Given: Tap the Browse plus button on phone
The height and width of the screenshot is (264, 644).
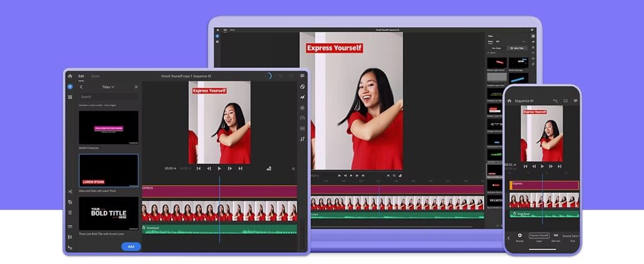Looking at the screenshot, I should coord(519,235).
